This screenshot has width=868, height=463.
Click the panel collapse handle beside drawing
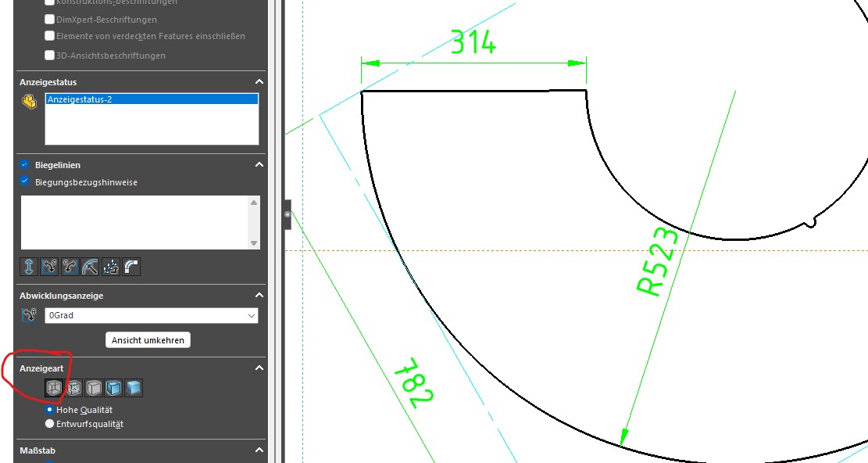(288, 214)
